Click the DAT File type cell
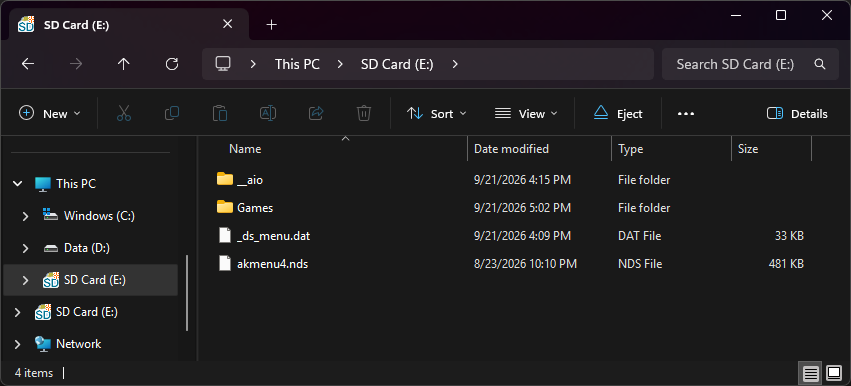The width and height of the screenshot is (851, 386). [x=639, y=236]
